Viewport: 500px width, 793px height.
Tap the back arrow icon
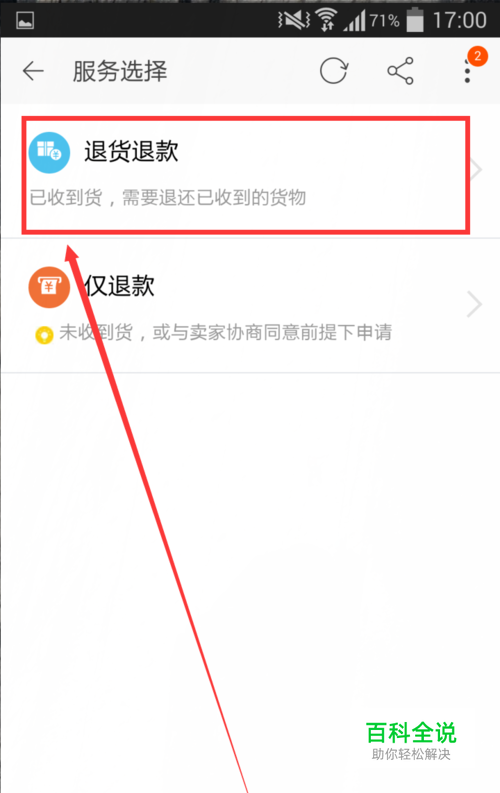point(33,71)
